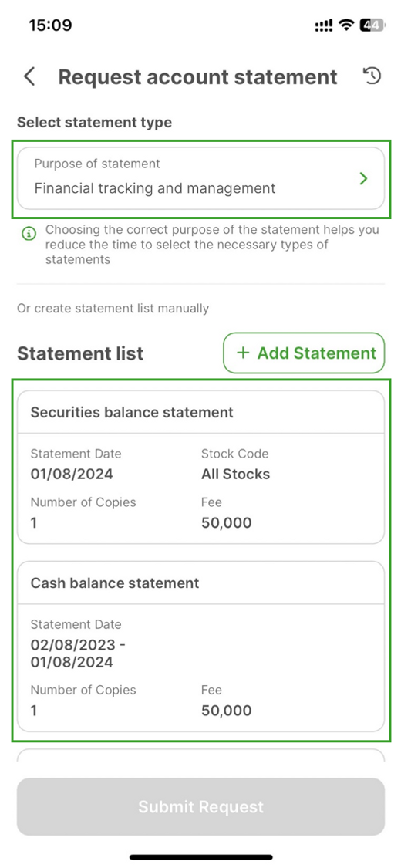
Task: Tap the status bar clock showing 15:09
Action: coord(50,25)
